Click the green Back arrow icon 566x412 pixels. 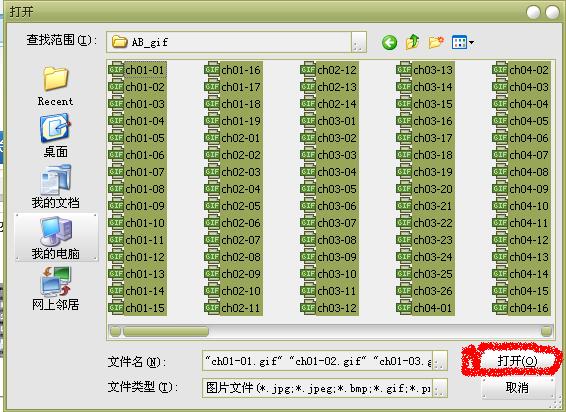pos(389,43)
